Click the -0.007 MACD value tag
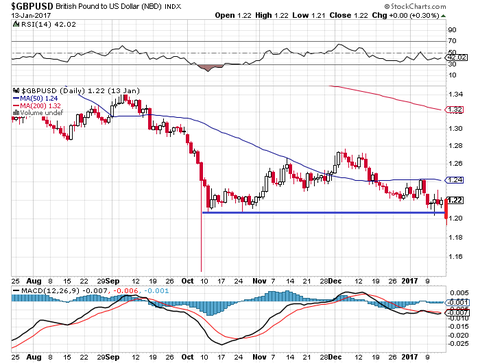Viewport: 480px width, 363px height. pos(458,313)
